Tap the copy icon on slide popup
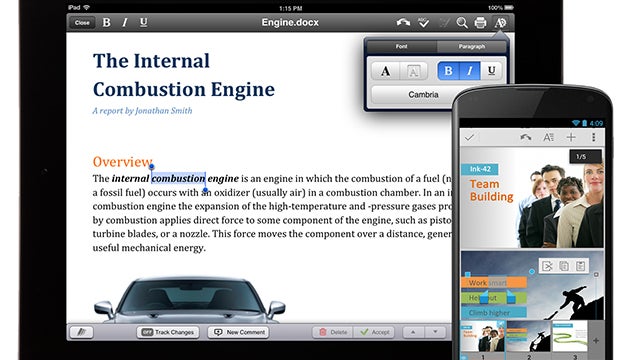The image size is (640, 360). pyautogui.click(x=564, y=266)
